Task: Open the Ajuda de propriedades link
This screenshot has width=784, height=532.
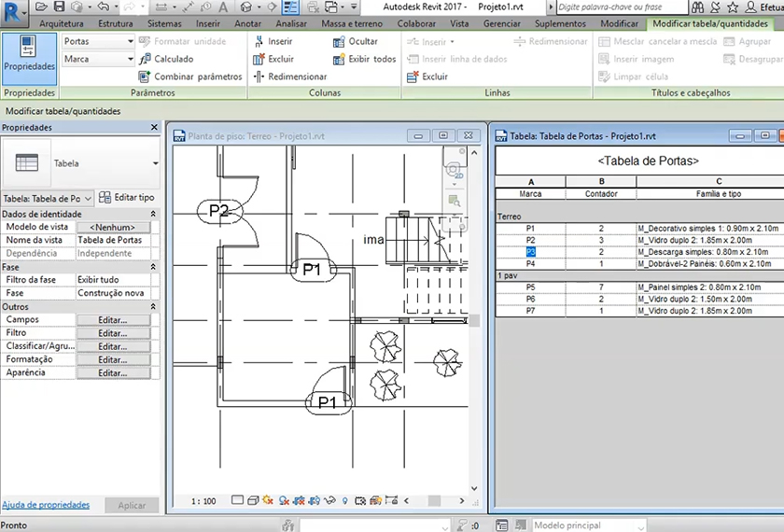Action: coord(46,505)
